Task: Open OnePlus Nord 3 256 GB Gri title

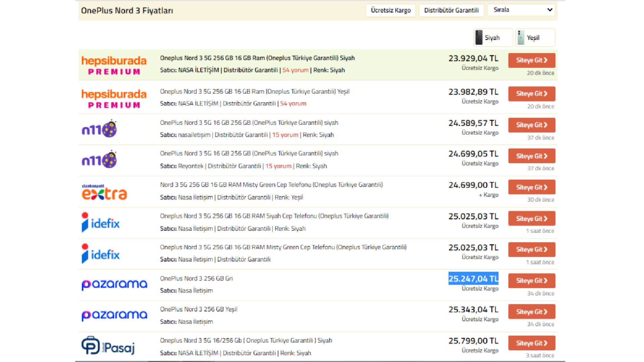Action: 196,279
